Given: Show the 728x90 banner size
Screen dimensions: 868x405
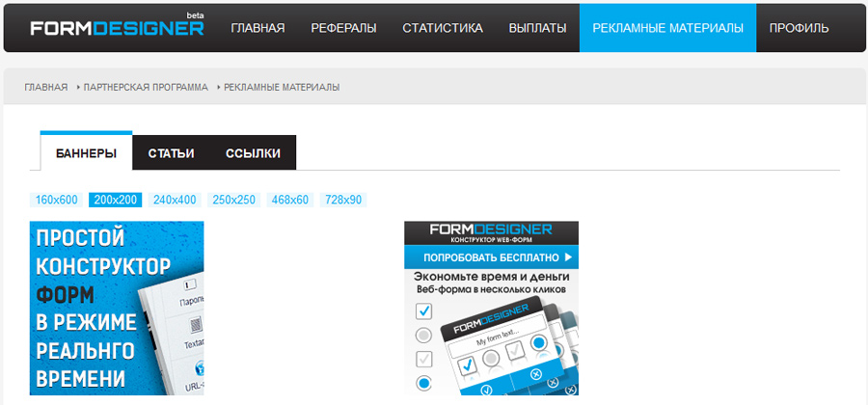Looking at the screenshot, I should click(x=343, y=201).
